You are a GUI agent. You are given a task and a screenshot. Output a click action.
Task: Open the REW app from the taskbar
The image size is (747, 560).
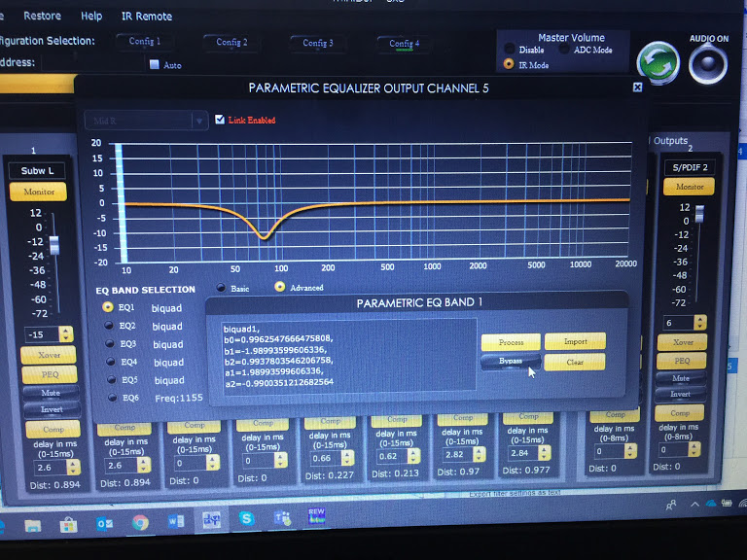pos(316,515)
